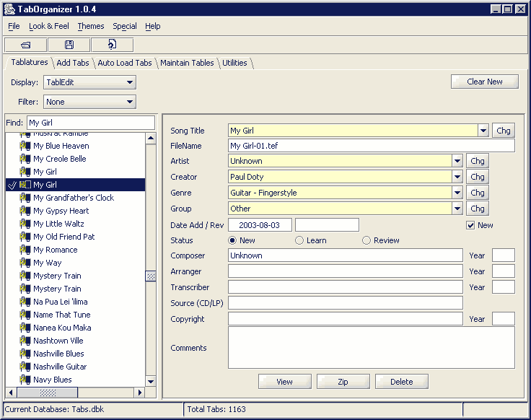This screenshot has width=531, height=420.
Task: Click the open folder toolbar icon
Action: (x=25, y=45)
